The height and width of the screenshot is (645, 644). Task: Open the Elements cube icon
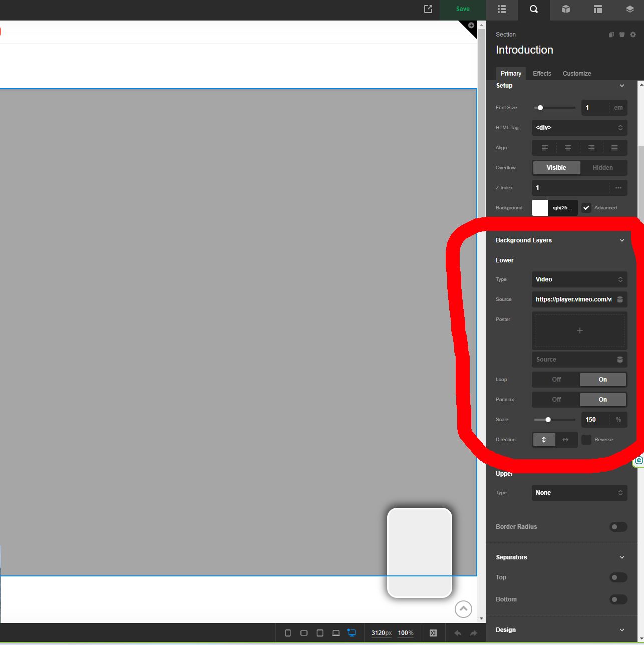pos(565,10)
